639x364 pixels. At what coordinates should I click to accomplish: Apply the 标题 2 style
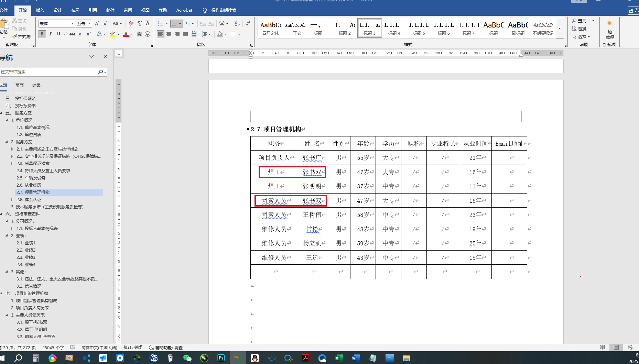345,28
